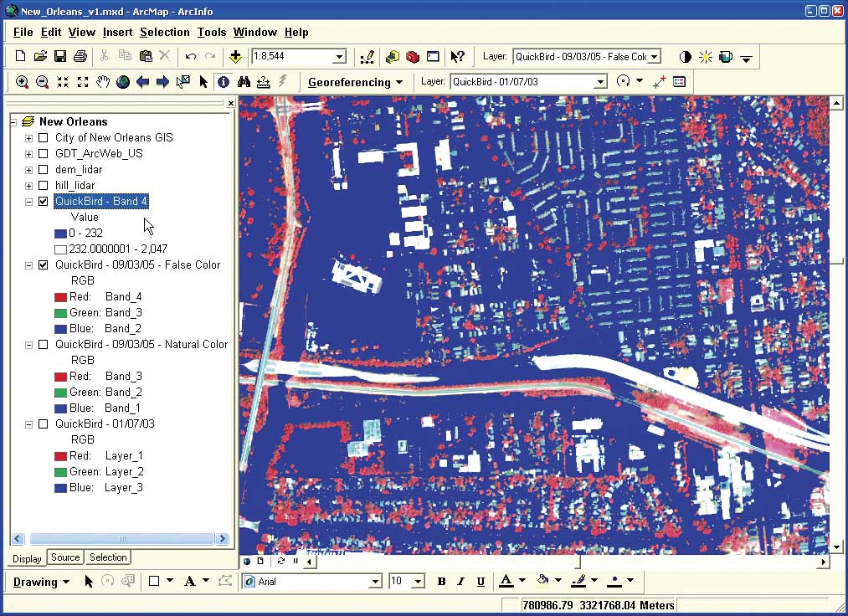Screen dimensions: 848x616
Task: Open the Georeferencing dropdown menu button
Action: (x=355, y=82)
